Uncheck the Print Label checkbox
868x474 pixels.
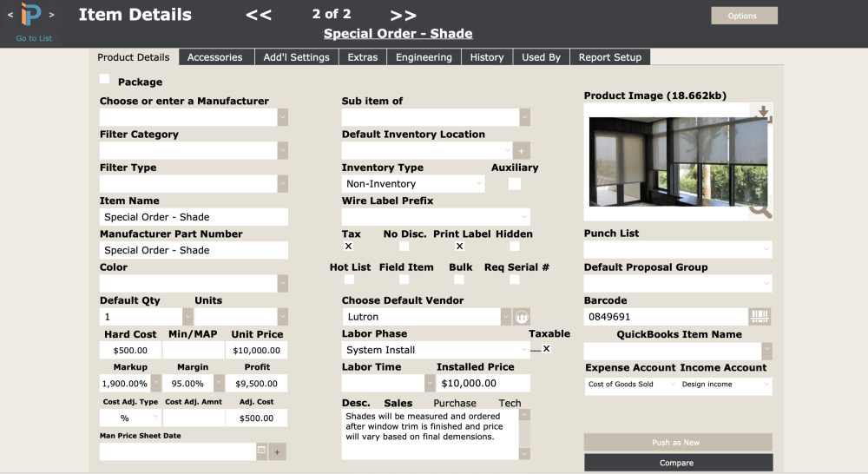coord(459,247)
